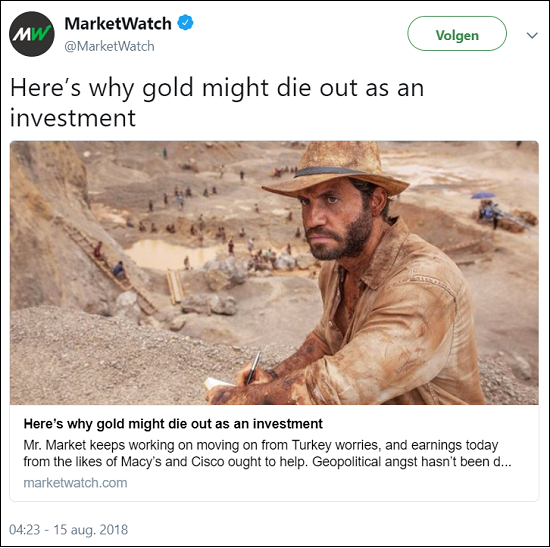This screenshot has height=548, width=550.
Task: Click the bold article headline in card
Action: click(173, 424)
